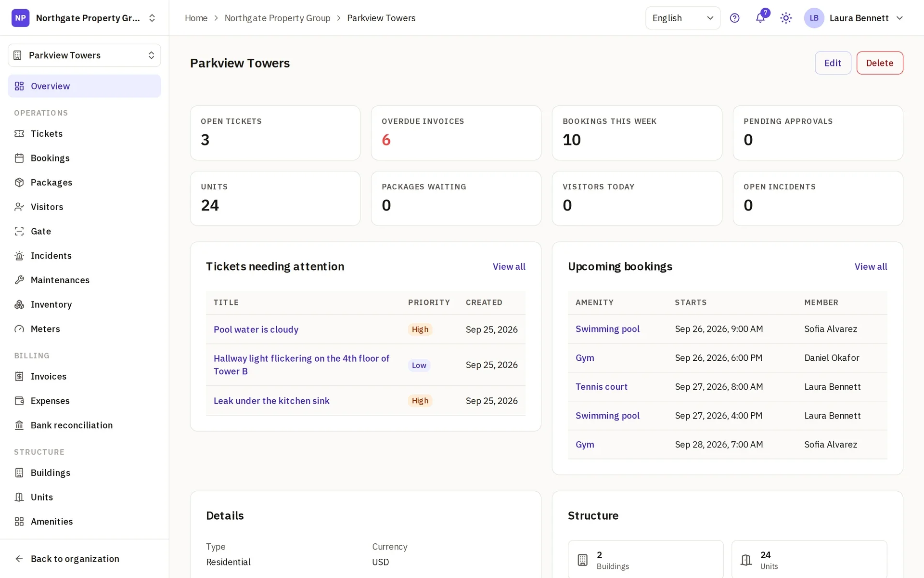Click the Tickets icon in sidebar
The height and width of the screenshot is (578, 924).
click(x=19, y=133)
